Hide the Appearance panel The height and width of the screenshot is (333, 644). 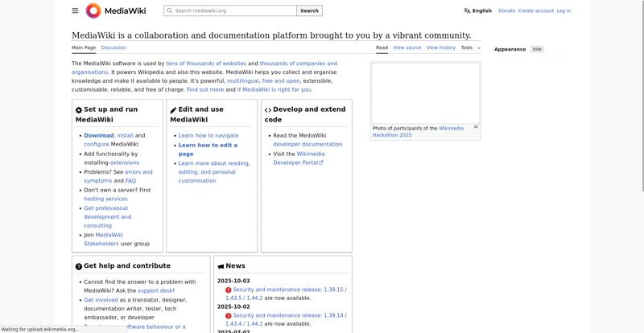pyautogui.click(x=537, y=49)
